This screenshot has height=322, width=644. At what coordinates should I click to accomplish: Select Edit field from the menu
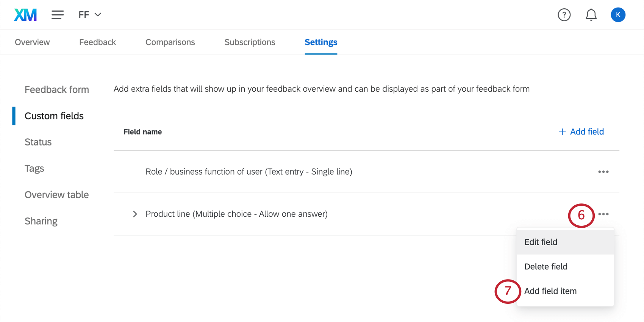(541, 242)
